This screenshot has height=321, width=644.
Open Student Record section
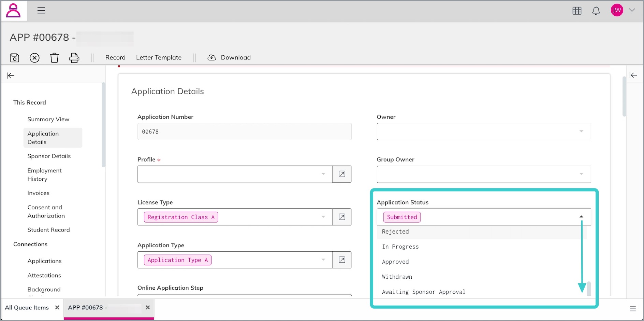[48, 230]
